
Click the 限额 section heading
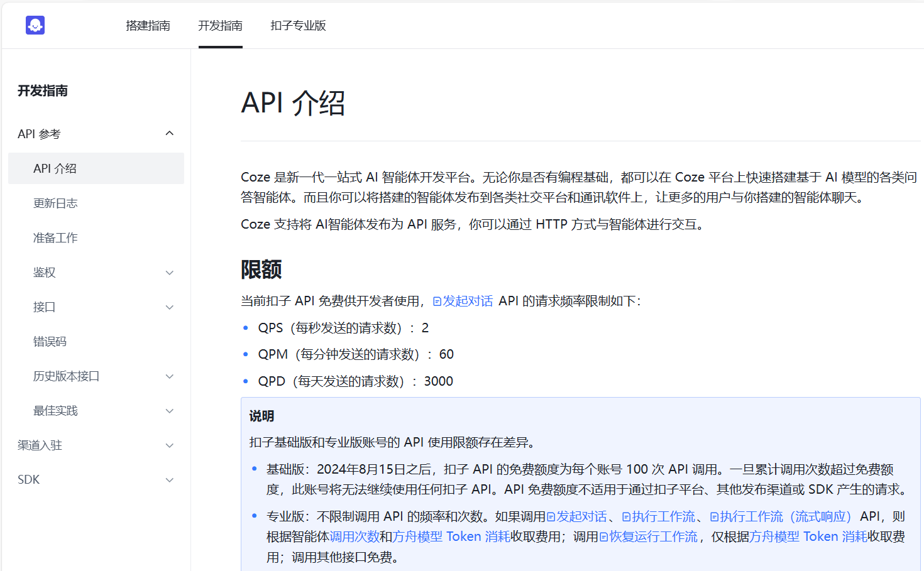point(261,269)
